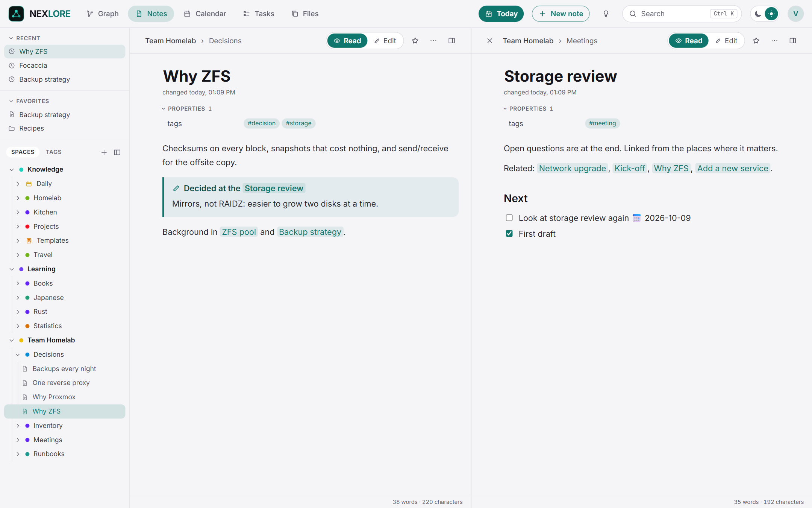Click the #storage tag chip

click(x=298, y=123)
